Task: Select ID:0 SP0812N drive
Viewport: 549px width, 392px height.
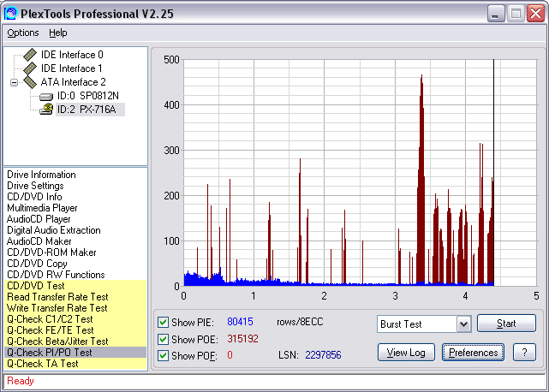Action: (88, 96)
